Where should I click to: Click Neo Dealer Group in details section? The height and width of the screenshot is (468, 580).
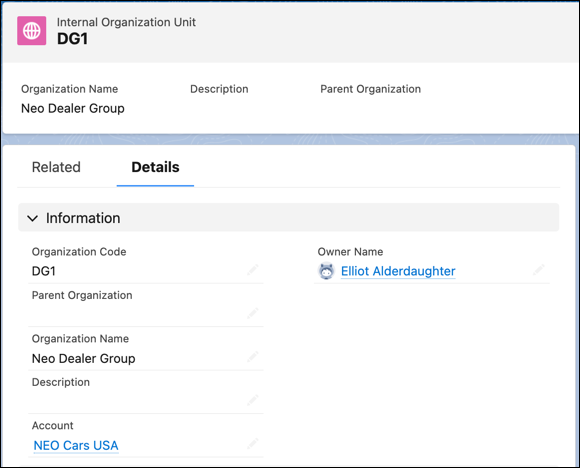(84, 358)
